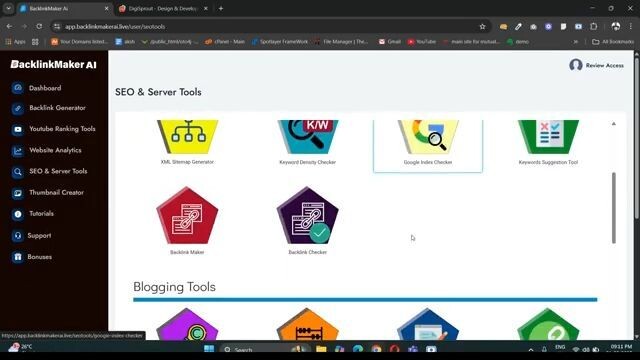This screenshot has height=360, width=640.
Task: Open the Website Analytics menu item
Action: [55, 150]
